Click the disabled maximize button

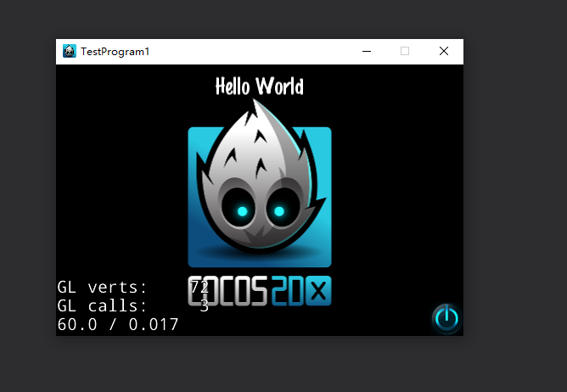pos(405,52)
